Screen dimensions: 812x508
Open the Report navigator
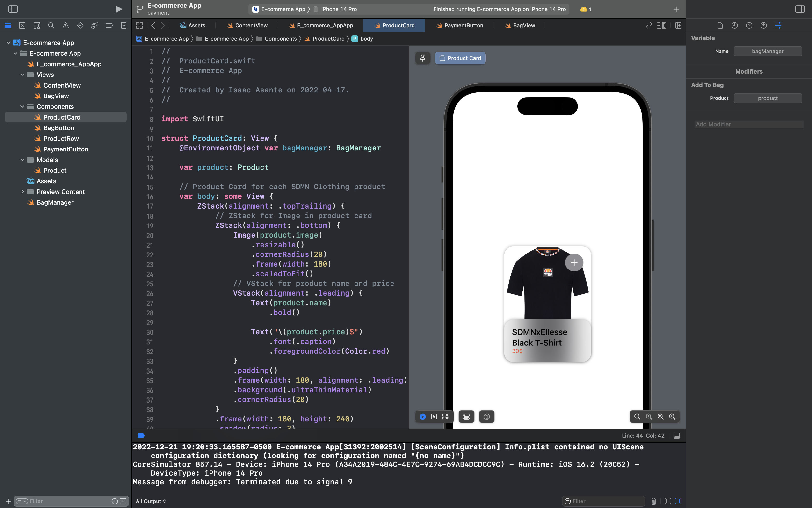[x=123, y=26]
